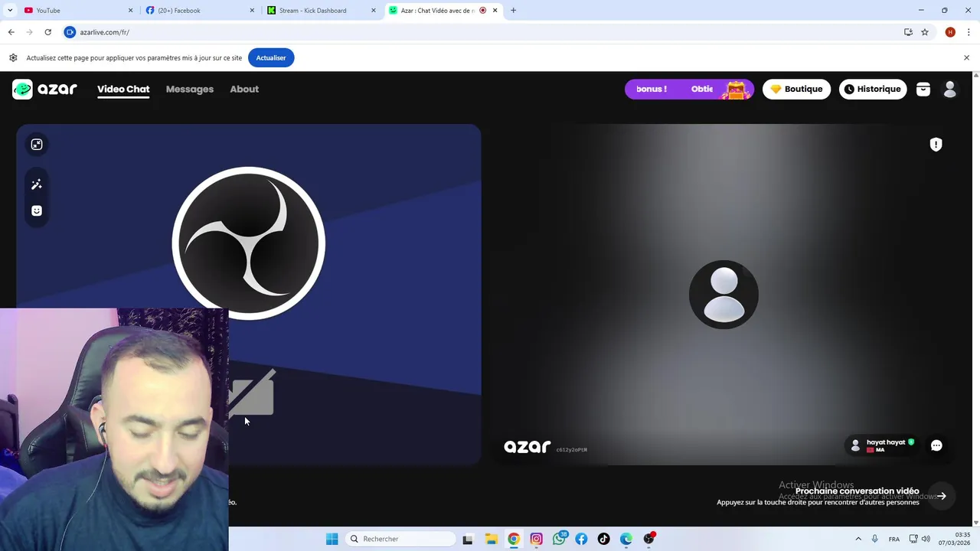Image resolution: width=980 pixels, height=551 pixels.
Task: Click the camera site info icon in address bar
Action: [x=70, y=32]
